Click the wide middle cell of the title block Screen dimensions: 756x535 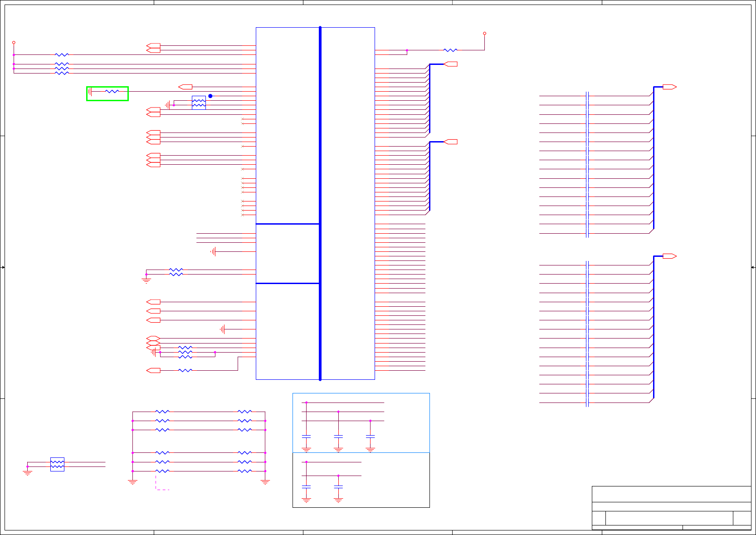click(x=669, y=518)
